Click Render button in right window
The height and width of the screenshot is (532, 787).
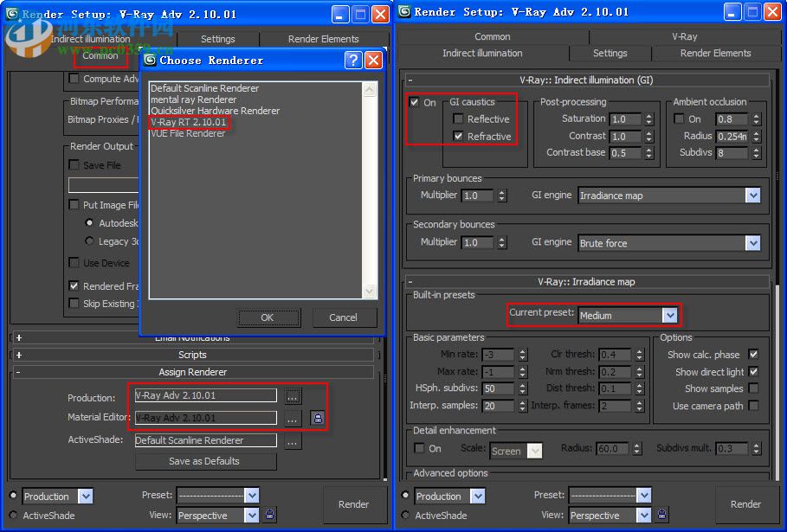[x=745, y=504]
